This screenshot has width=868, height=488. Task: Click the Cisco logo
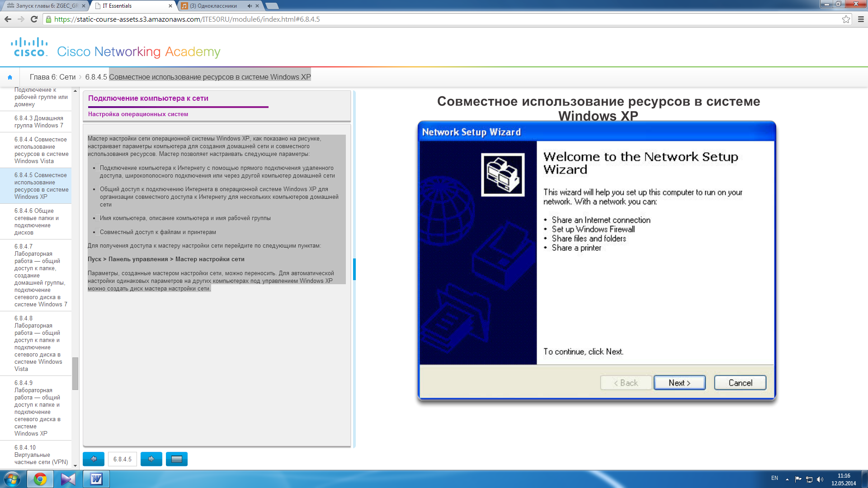[x=29, y=47]
